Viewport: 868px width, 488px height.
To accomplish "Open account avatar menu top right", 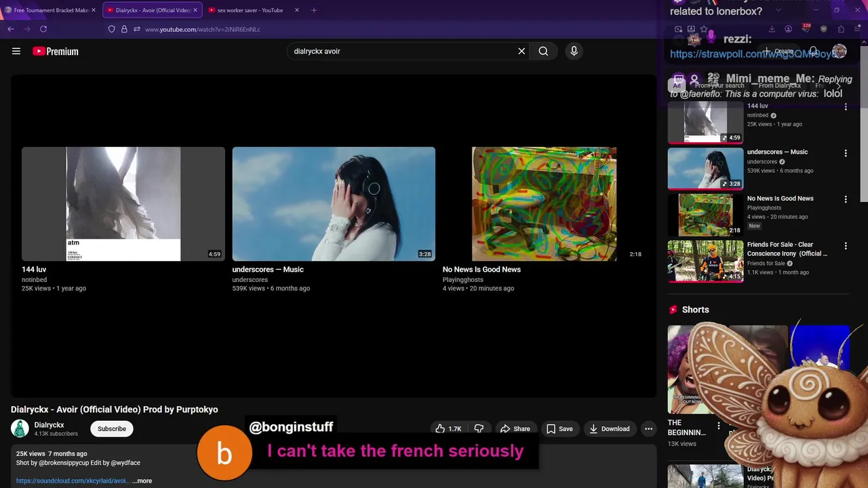I will (x=840, y=52).
